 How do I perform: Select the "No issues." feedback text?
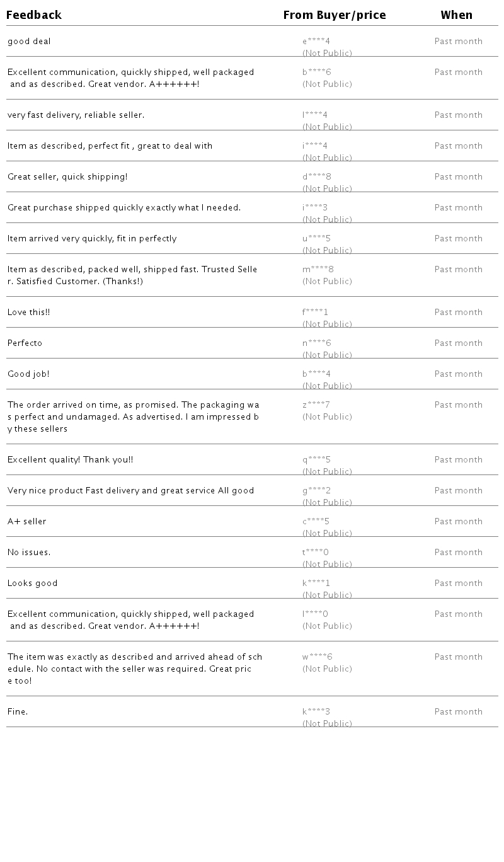pyautogui.click(x=29, y=553)
